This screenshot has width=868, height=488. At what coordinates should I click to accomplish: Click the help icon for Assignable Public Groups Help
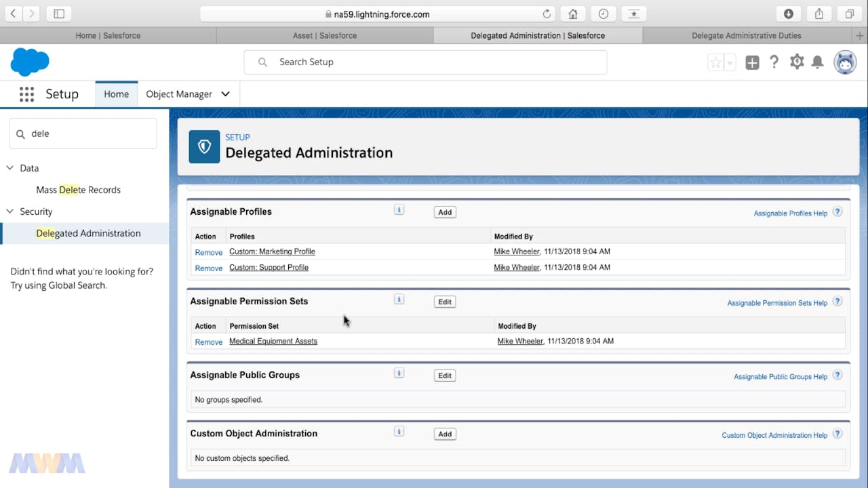click(x=837, y=375)
